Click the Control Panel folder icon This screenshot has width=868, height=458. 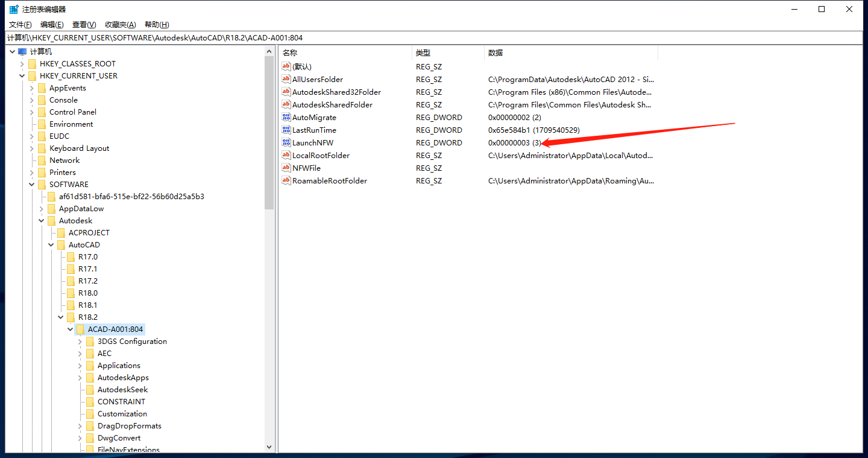tap(42, 112)
